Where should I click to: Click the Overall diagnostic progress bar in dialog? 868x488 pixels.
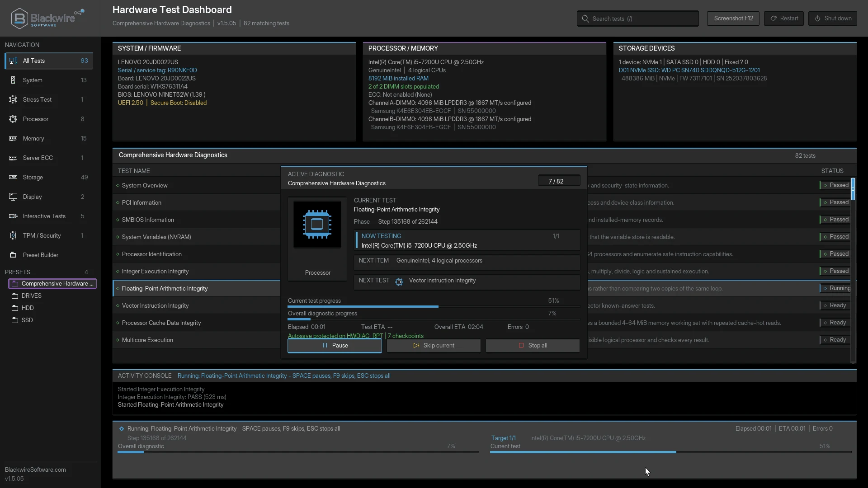[x=434, y=319]
